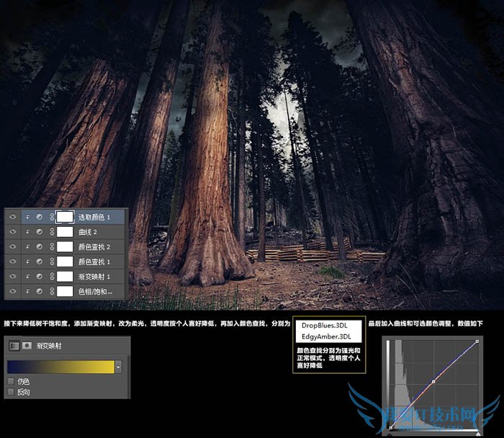Click adjustment circle icon of 渐变映射 1 layer
This screenshot has height=438, width=504.
click(39, 276)
